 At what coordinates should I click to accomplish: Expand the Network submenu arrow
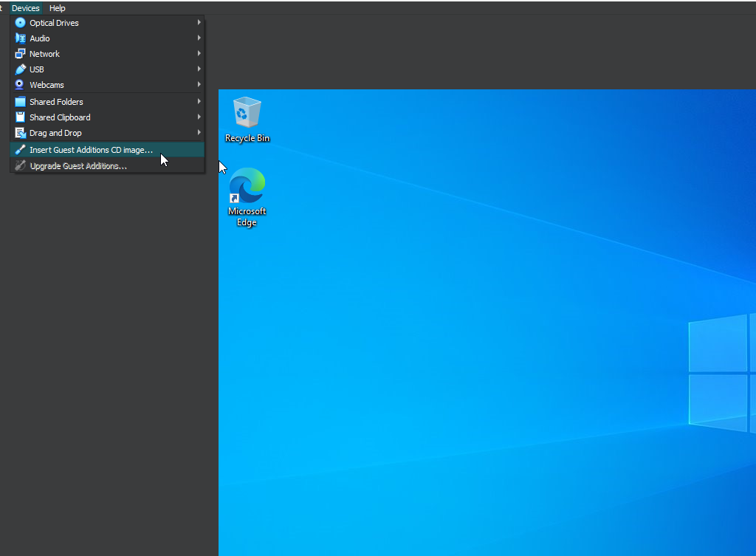tap(199, 54)
